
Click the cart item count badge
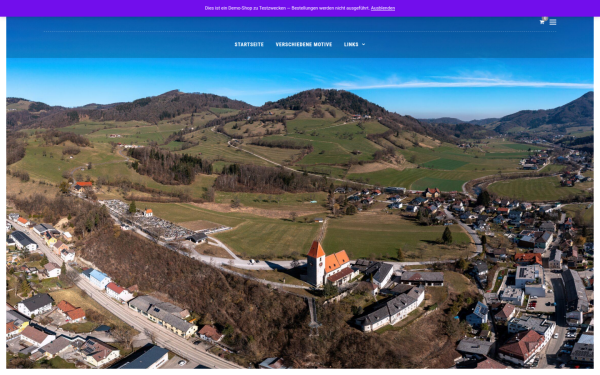[x=545, y=19]
